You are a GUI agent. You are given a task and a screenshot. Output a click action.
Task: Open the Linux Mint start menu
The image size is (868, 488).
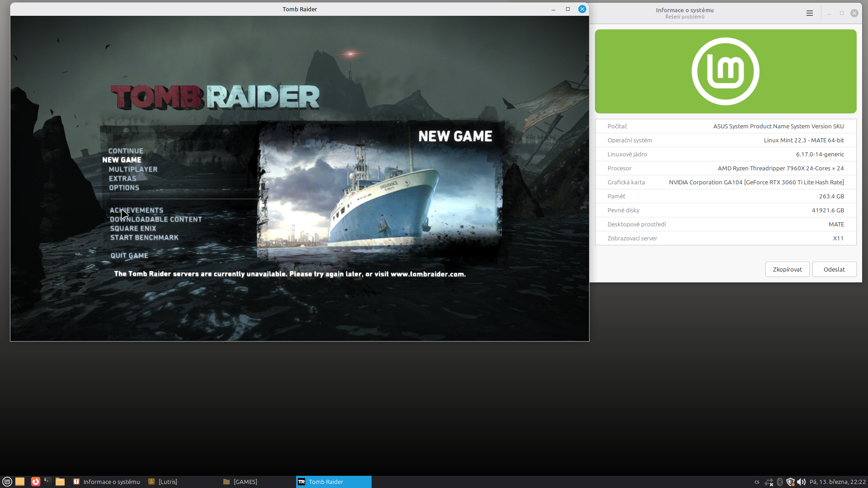pos(7,482)
